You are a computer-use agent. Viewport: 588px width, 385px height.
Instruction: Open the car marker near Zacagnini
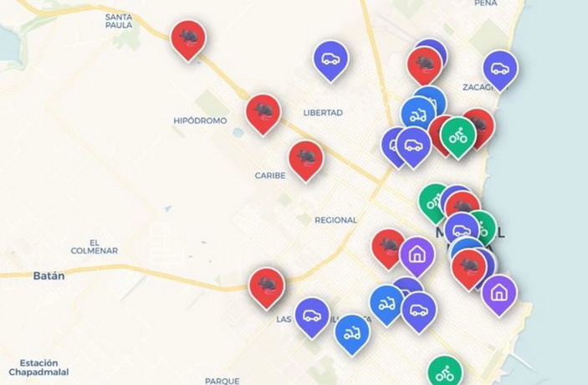[500, 69]
